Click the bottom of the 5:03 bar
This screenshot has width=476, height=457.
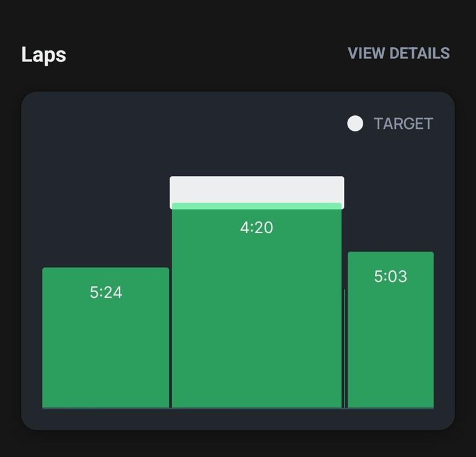click(x=390, y=400)
